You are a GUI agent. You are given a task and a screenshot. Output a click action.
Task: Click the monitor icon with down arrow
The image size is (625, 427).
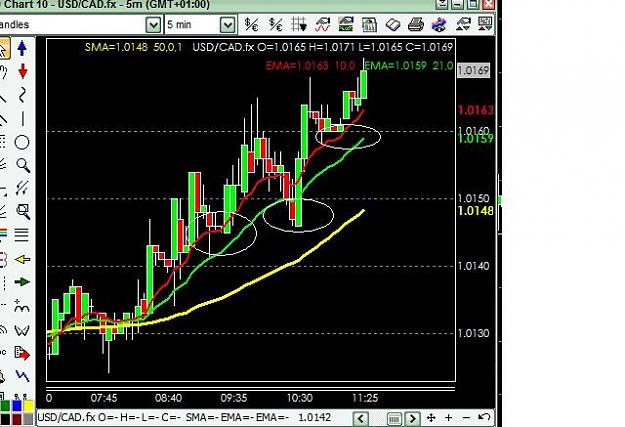click(485, 25)
